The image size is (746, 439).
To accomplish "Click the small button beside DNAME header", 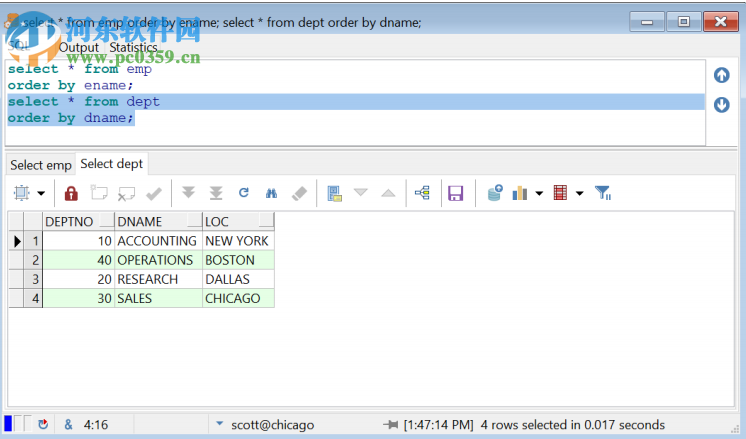I will [x=195, y=220].
